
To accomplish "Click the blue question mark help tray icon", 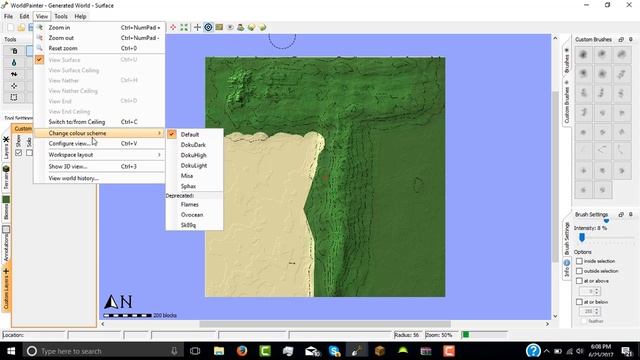I will coord(533,351).
